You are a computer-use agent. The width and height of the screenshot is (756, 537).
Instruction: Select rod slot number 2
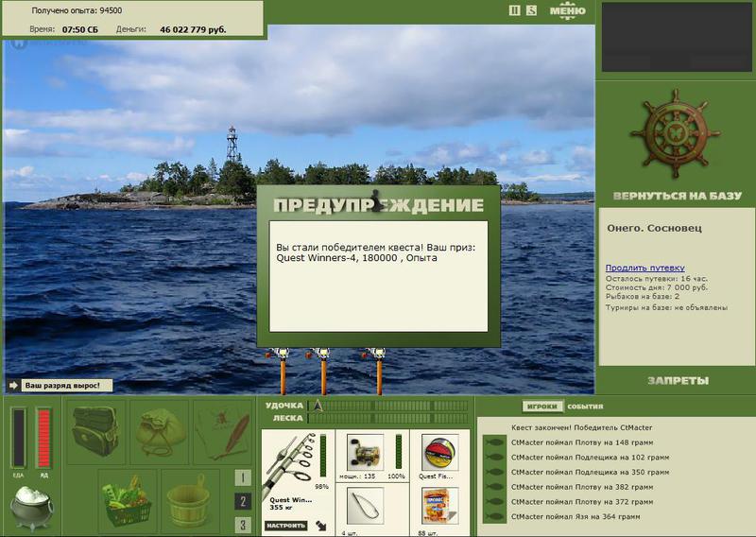[x=243, y=502]
